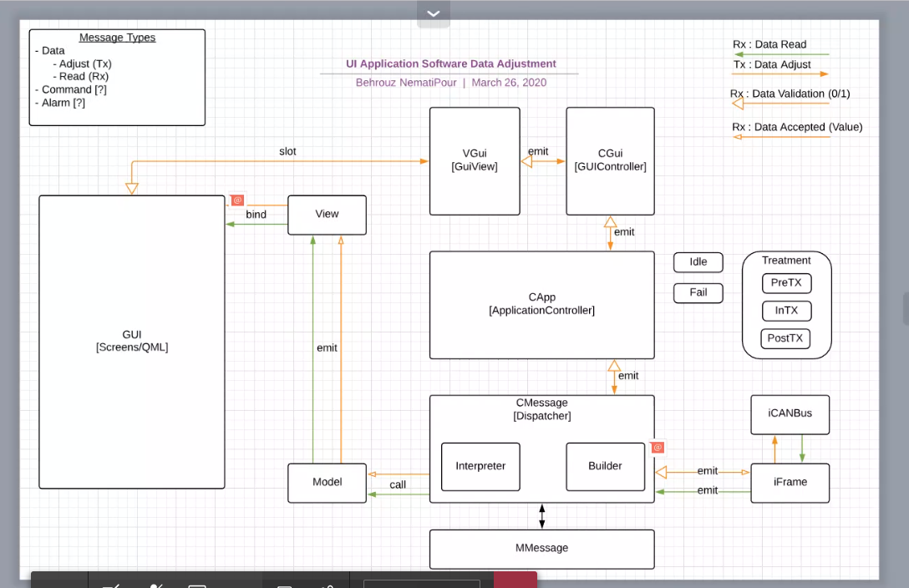
Task: Click the red button in the bottom toolbar
Action: (x=515, y=580)
